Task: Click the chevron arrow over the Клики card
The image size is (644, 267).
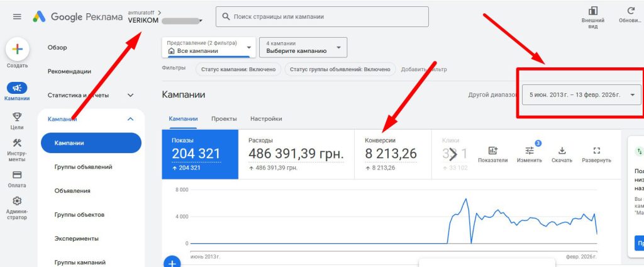Action: tap(453, 155)
